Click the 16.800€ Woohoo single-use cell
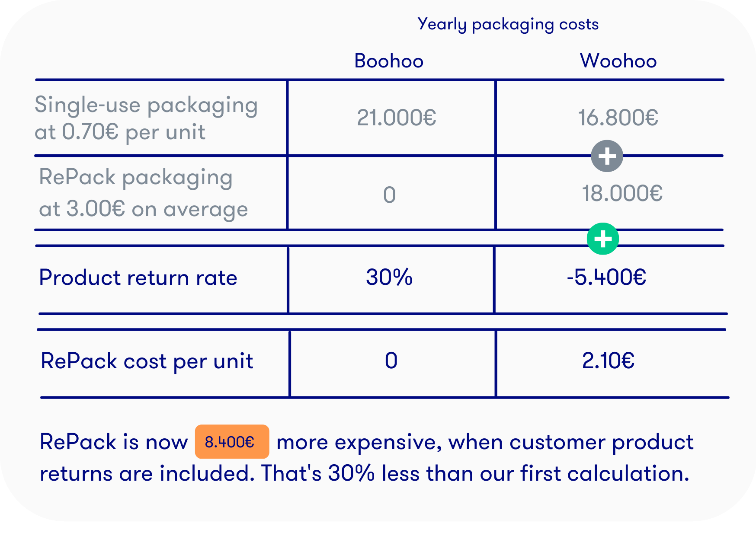Screen dimensions: 756x536 (x=618, y=118)
